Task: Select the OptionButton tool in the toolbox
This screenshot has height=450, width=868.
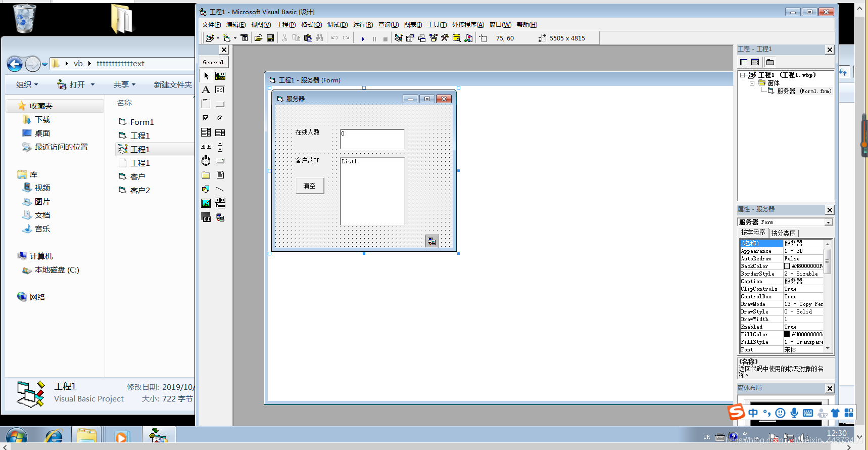Action: tap(220, 118)
